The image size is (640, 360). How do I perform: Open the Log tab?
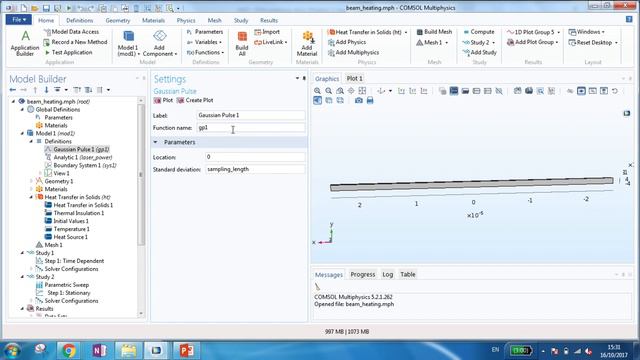pyautogui.click(x=387, y=274)
